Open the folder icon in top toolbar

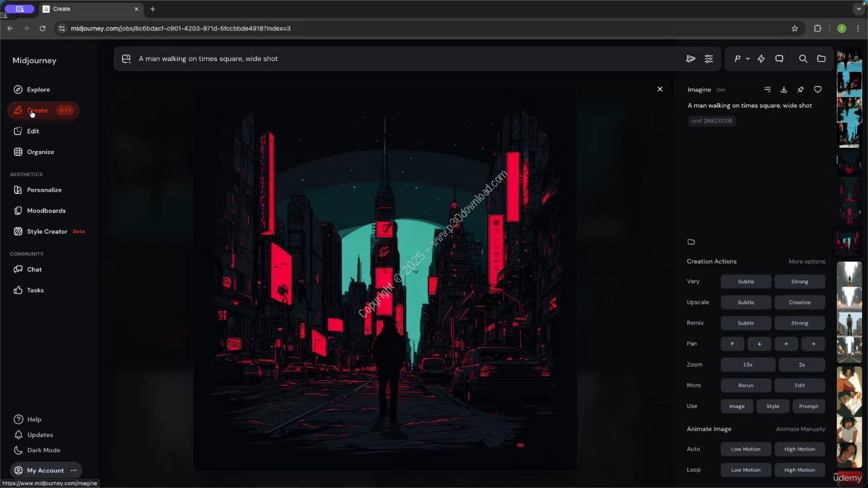point(821,59)
